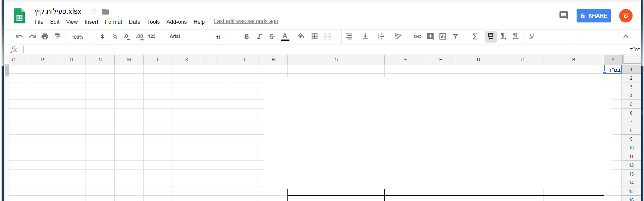Open horizontal align options
This screenshot has height=201, width=644.
[349, 36]
